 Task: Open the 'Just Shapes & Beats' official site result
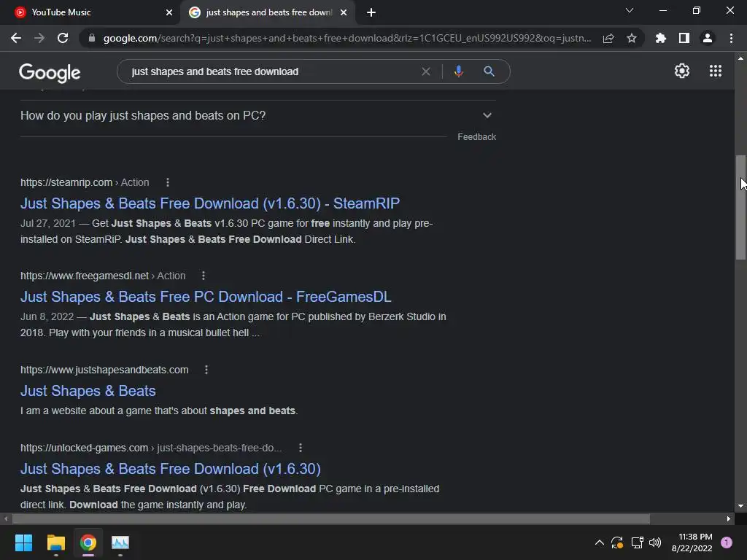tap(88, 391)
